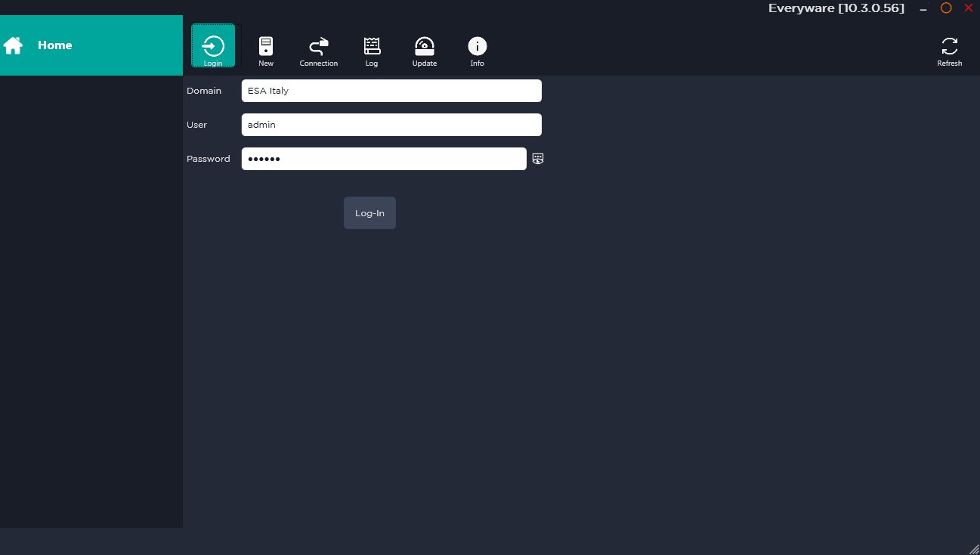Click the highlighted Login toolbar item
The image size is (980, 555).
tap(212, 45)
